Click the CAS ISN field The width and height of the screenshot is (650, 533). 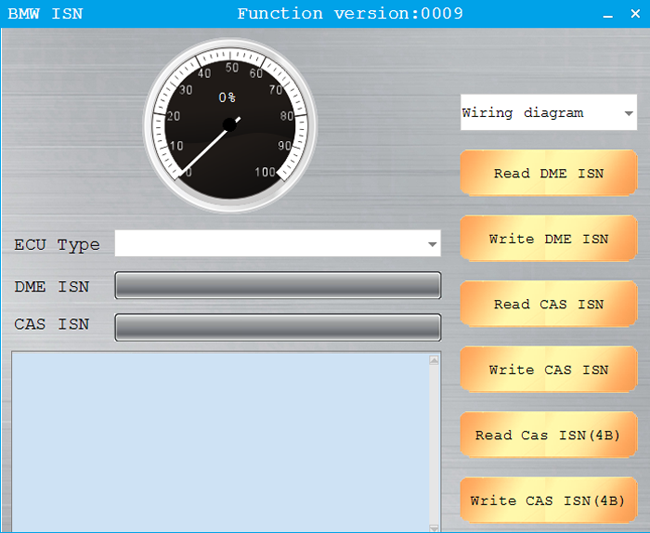point(278,327)
